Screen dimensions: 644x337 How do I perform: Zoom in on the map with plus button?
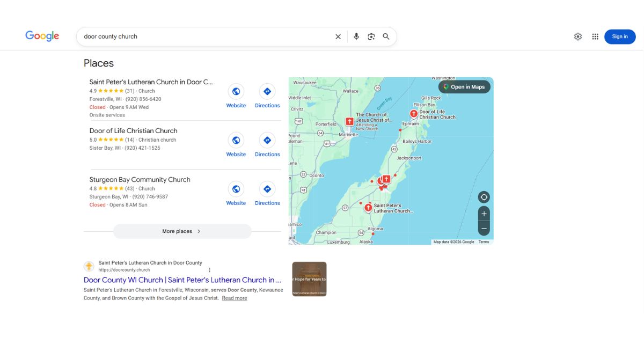click(x=484, y=214)
